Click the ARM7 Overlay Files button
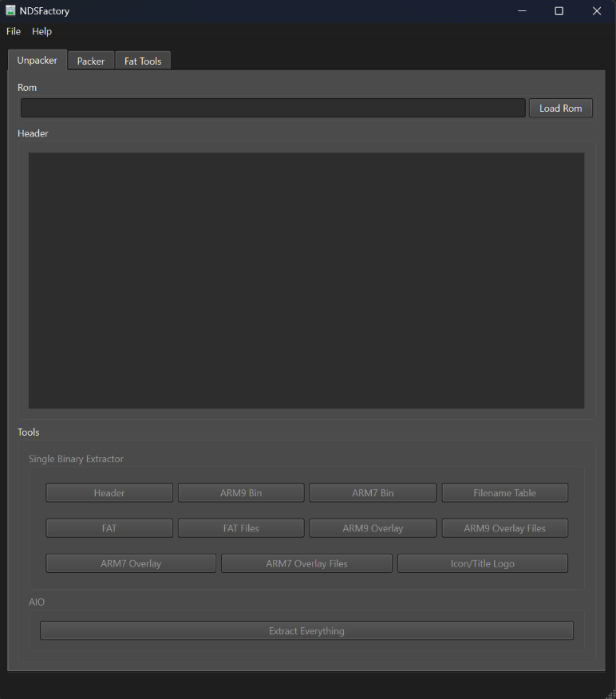616x699 pixels. 306,563
